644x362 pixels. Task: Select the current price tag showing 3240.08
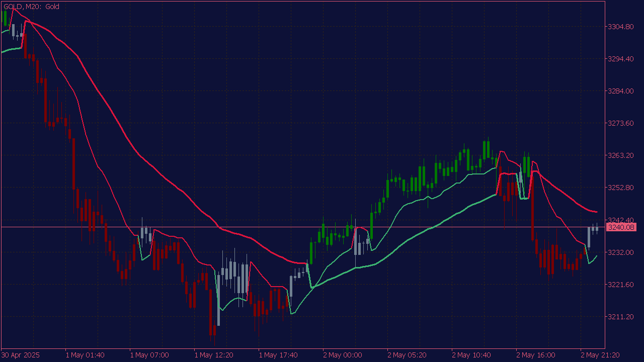pyautogui.click(x=622, y=227)
